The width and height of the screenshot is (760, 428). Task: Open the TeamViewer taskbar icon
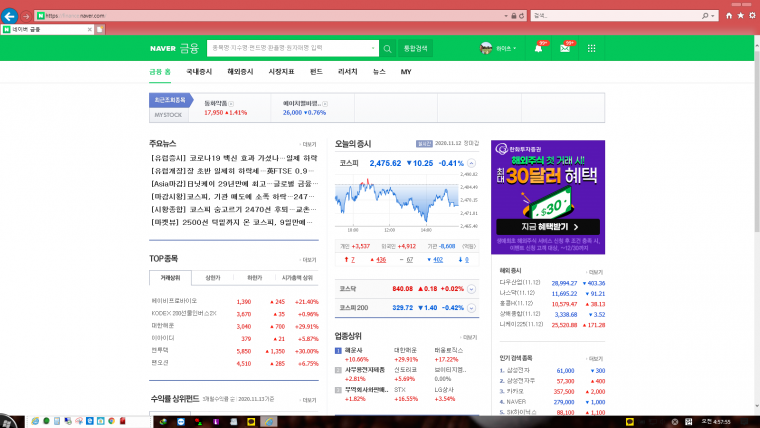(181, 422)
